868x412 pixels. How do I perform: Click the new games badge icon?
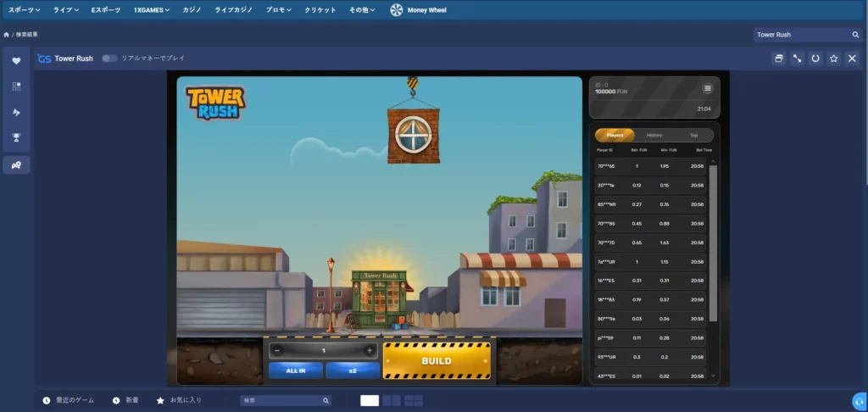coord(116,400)
